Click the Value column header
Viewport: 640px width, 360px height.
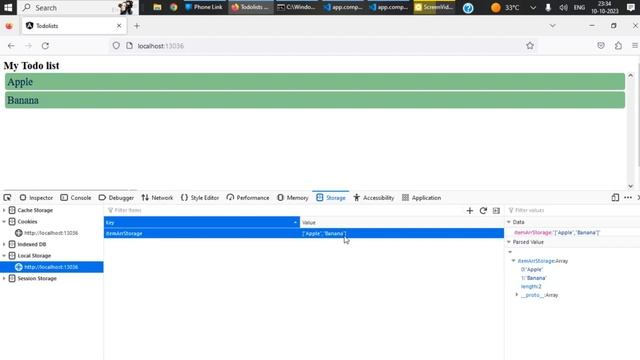click(x=402, y=222)
